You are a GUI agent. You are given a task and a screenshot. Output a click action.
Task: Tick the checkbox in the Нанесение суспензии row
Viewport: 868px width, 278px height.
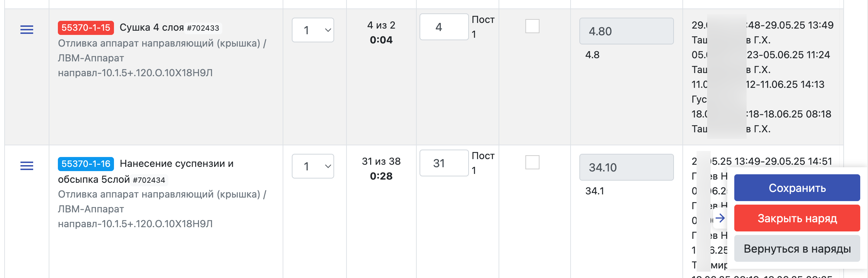[x=532, y=162]
